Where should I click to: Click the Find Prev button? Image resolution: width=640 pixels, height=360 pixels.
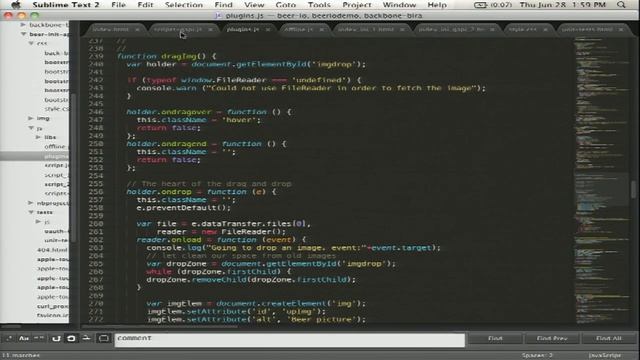pos(552,338)
